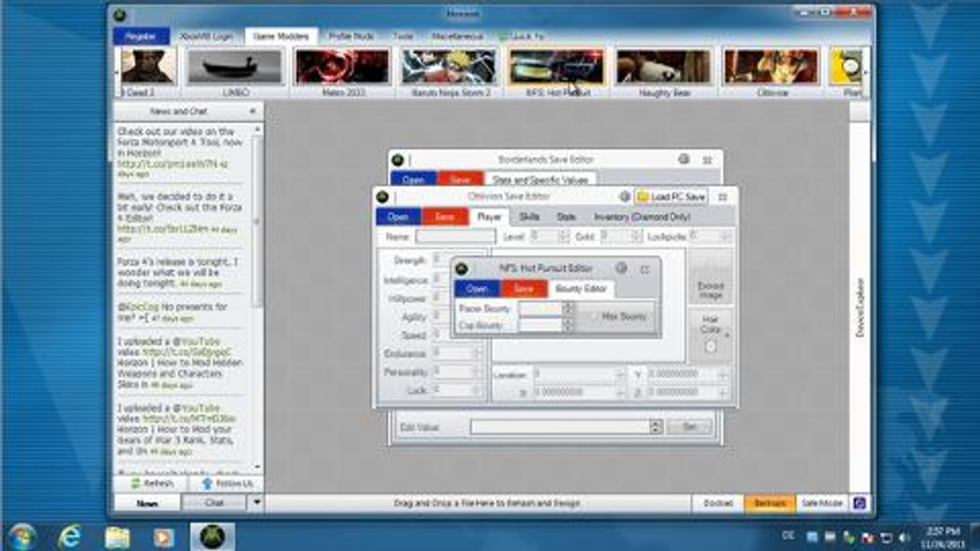Click Save in Oblivion Save Editor
Viewport: 980px width, 551px height.
click(x=444, y=217)
